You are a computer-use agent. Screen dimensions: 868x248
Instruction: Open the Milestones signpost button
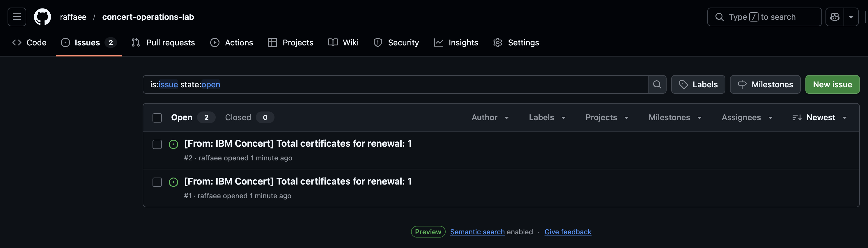coord(765,84)
